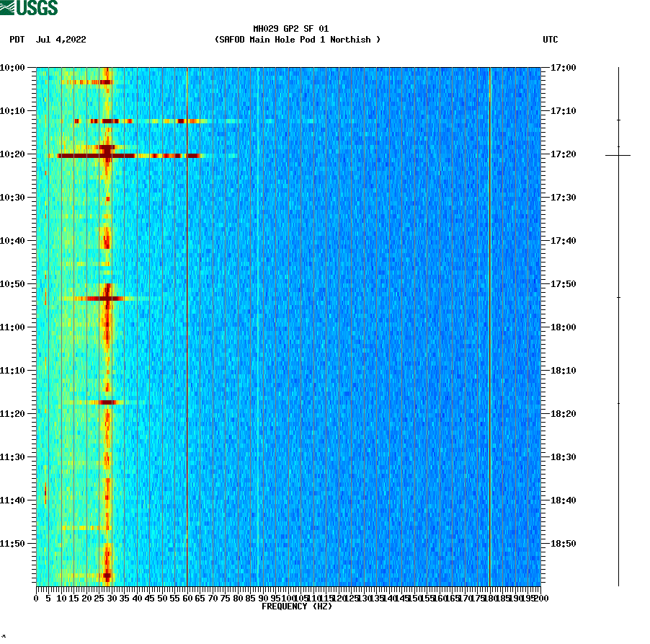The width and height of the screenshot is (650, 644).
Task: Click the intense red band near 10:20
Action: tap(108, 154)
